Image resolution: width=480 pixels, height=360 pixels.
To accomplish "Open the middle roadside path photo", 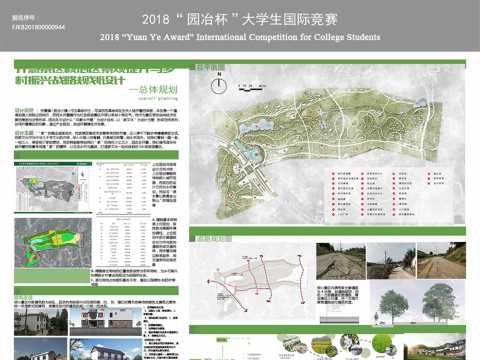I will point(391,261).
